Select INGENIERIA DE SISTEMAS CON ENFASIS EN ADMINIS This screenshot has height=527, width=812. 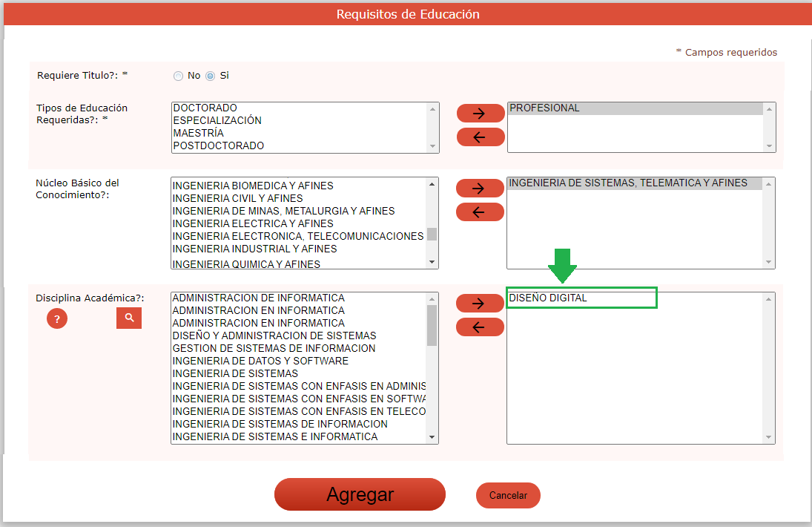pyautogui.click(x=299, y=386)
